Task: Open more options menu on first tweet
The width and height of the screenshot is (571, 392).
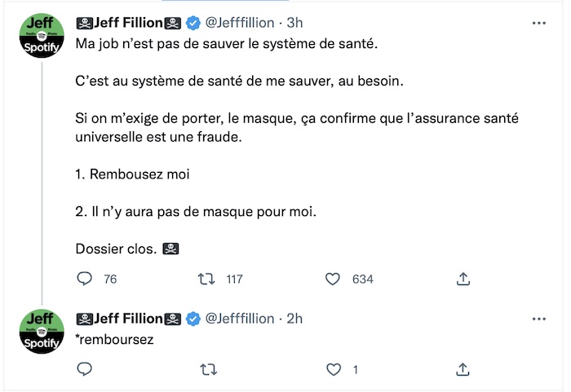Action: 539,23
